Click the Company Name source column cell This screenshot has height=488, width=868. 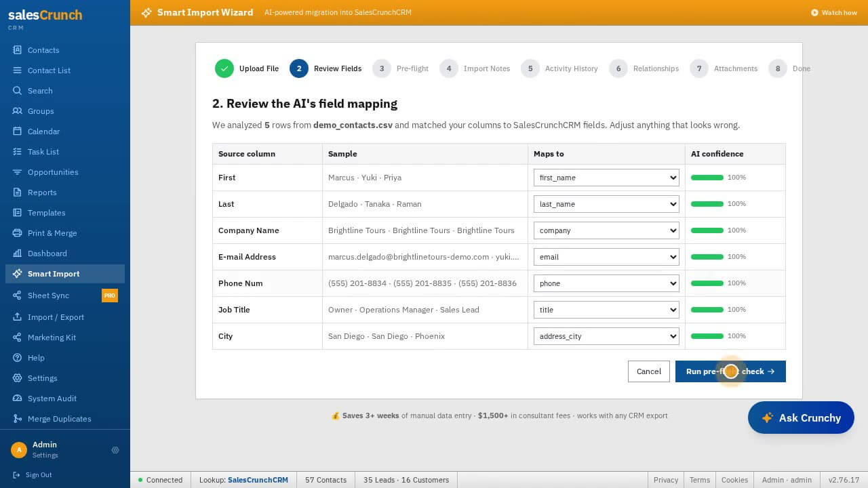click(267, 230)
